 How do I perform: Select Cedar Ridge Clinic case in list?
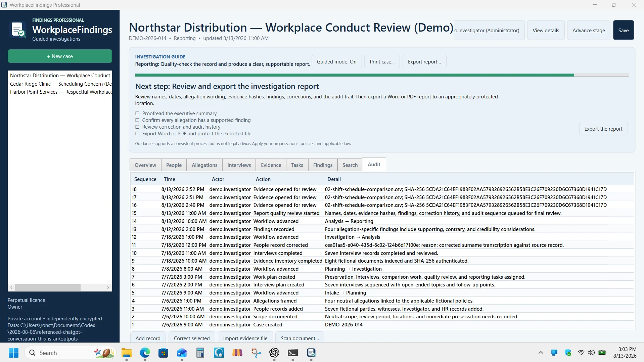pos(60,84)
